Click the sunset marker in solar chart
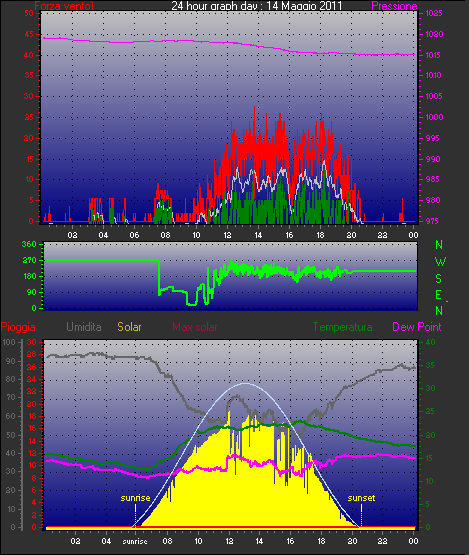The image size is (469, 555). (x=361, y=498)
